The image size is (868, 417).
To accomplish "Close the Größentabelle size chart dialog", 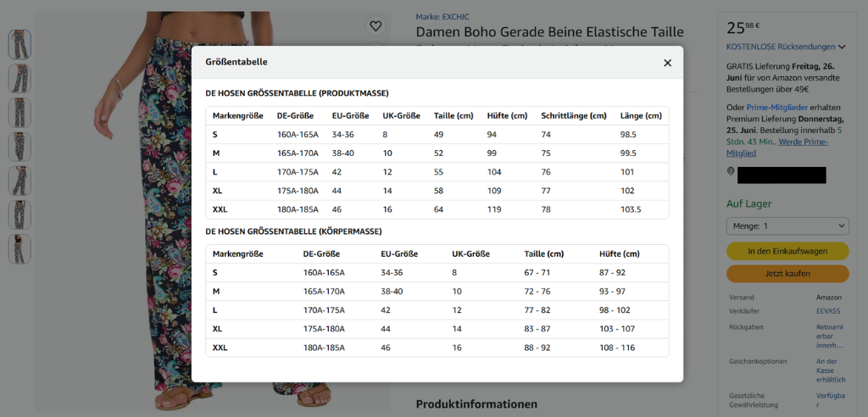I will [667, 63].
